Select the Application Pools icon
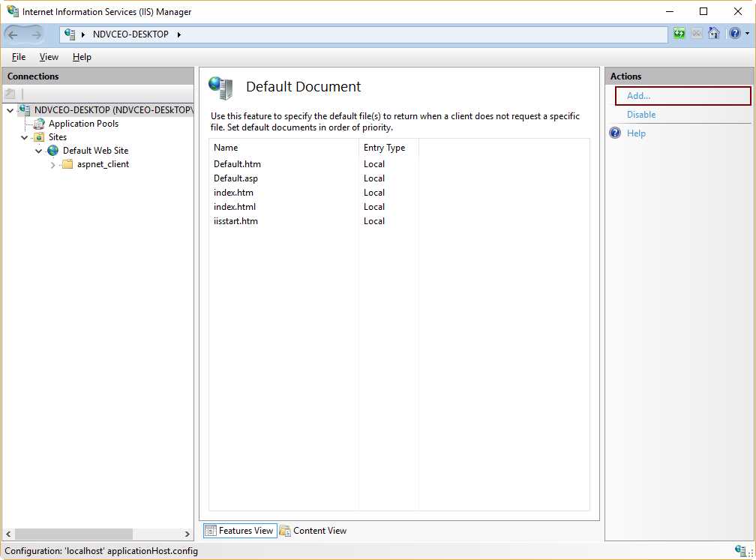 (37, 123)
